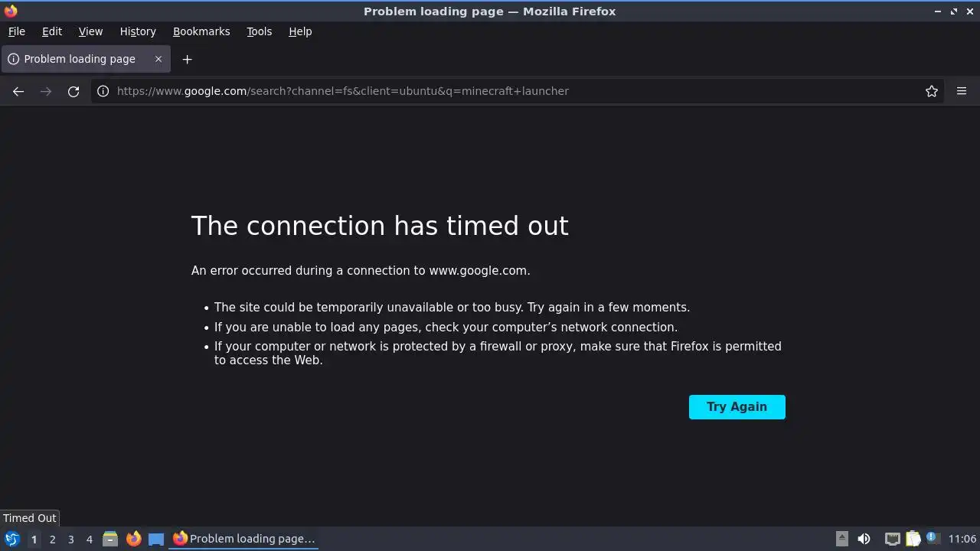980x551 pixels.
Task: Open the View menu
Action: [x=90, y=31]
